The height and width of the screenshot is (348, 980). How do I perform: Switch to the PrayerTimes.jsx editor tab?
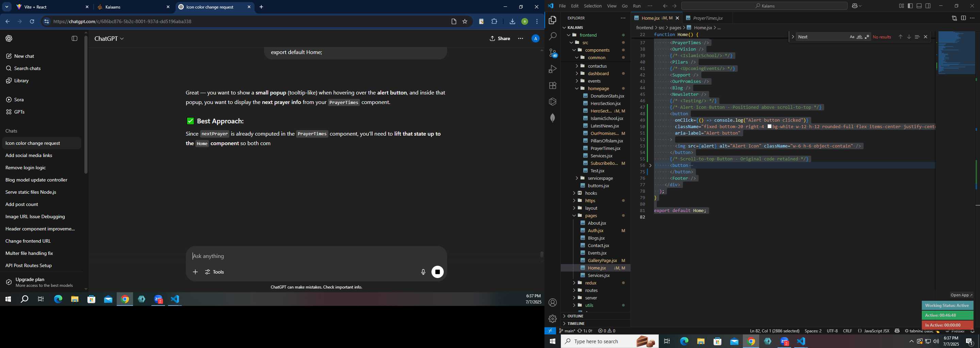point(708,18)
